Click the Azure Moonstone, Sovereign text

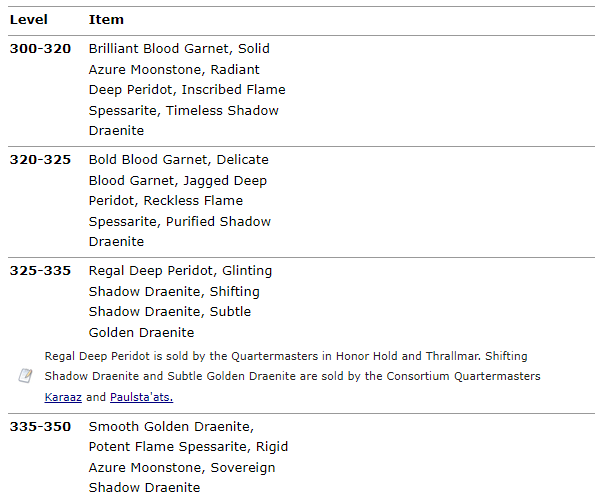(182, 467)
